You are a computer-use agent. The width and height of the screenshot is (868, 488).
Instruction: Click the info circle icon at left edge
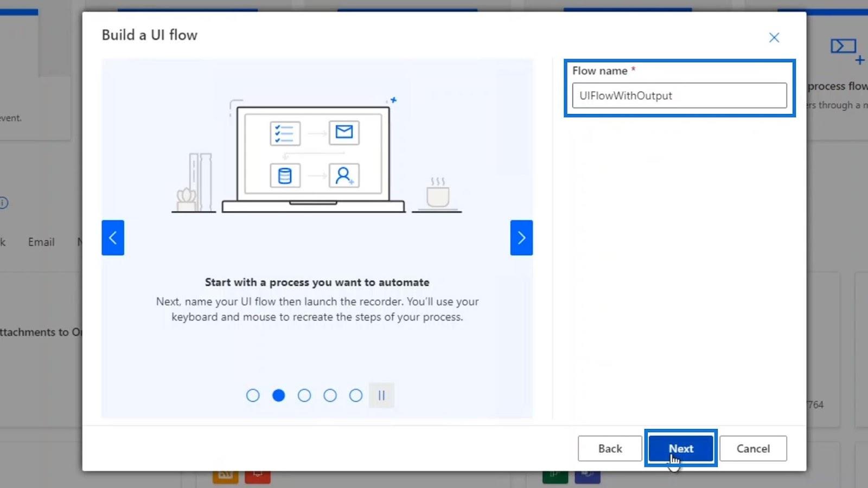[3, 203]
